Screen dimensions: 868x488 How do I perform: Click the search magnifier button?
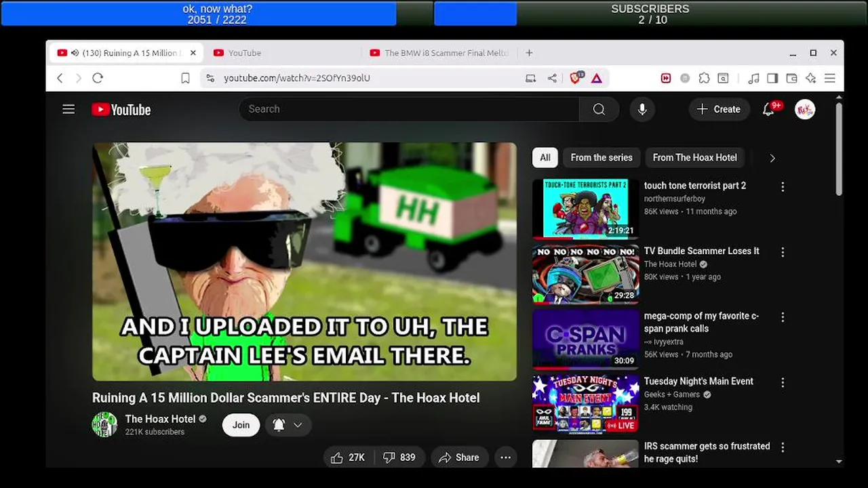599,109
